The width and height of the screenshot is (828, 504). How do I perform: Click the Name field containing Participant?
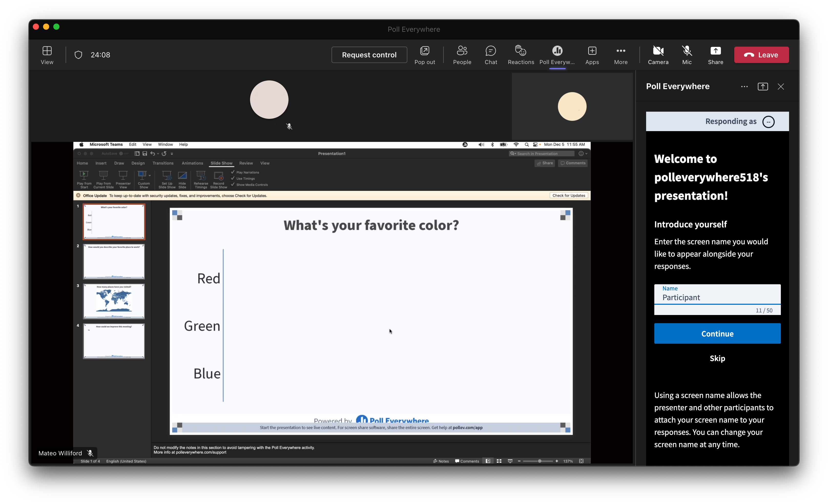[717, 295]
